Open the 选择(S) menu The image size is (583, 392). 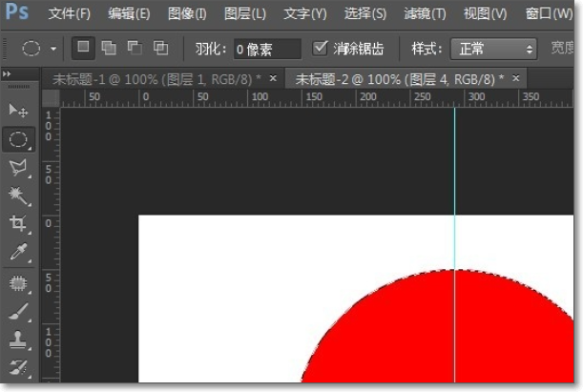coord(365,14)
